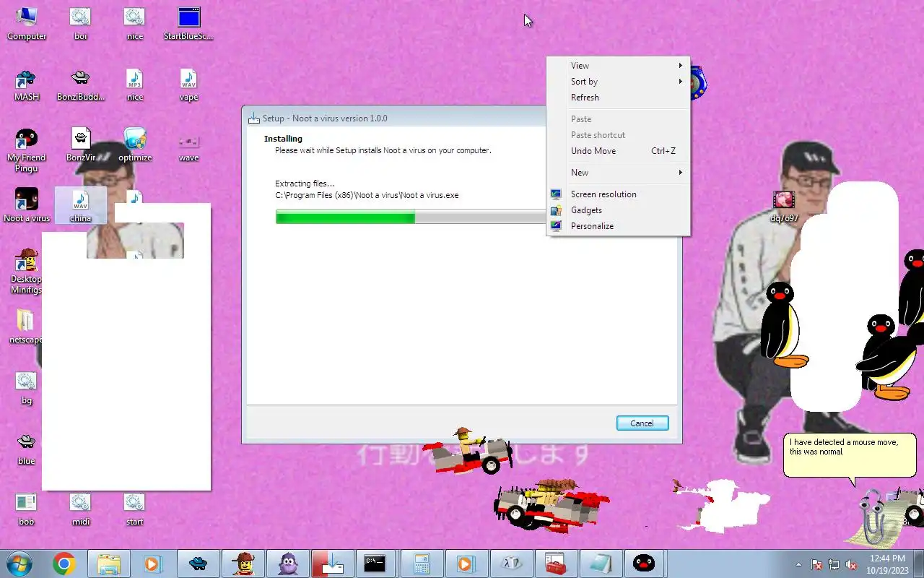Switch to the Lego minifig taskbar icon
Viewport: 924px width, 578px height.
(243, 564)
